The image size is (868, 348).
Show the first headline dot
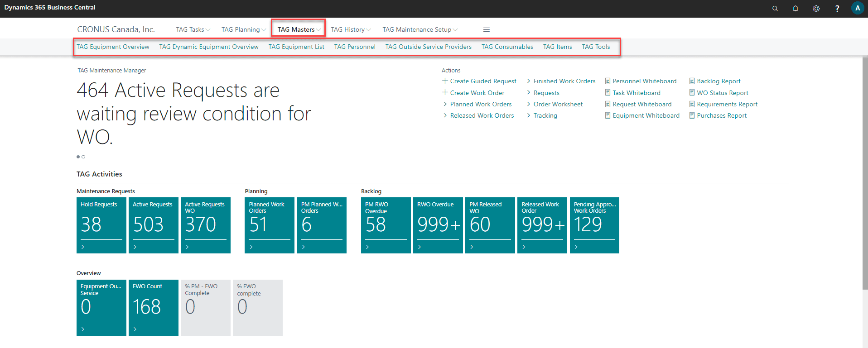point(78,157)
